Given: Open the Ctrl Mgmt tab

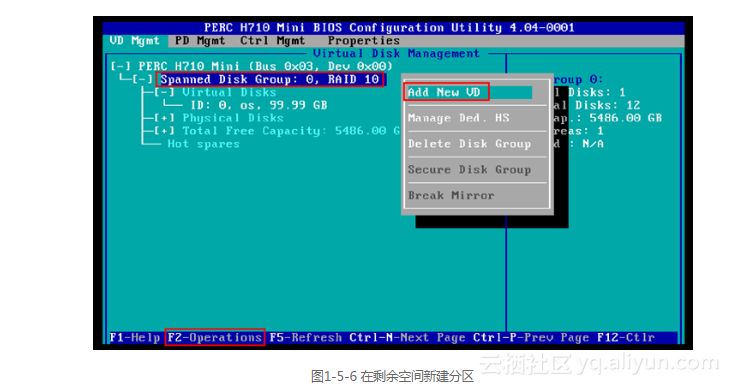Looking at the screenshot, I should [x=273, y=41].
